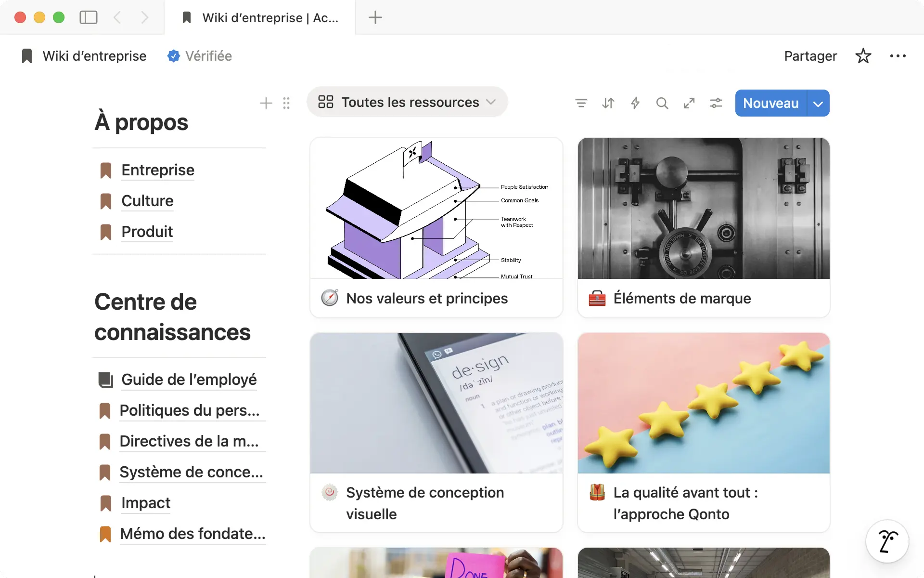Open search with the magnifying glass icon
924x578 pixels.
[x=662, y=103]
